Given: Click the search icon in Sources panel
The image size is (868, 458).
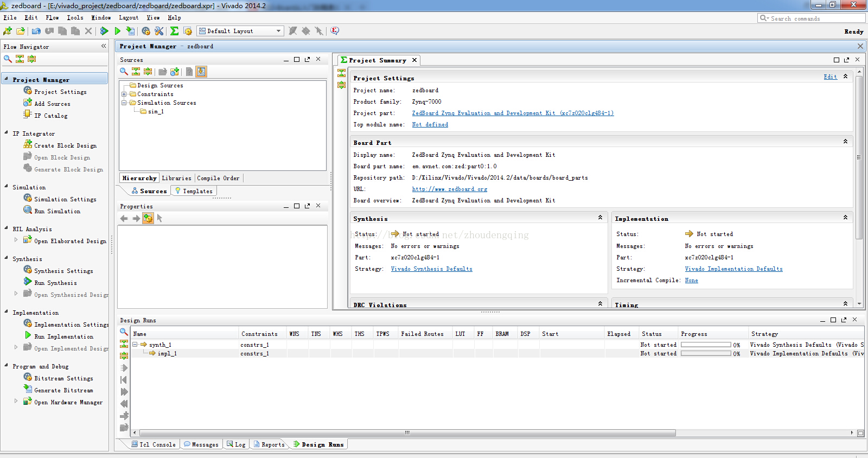Looking at the screenshot, I should pyautogui.click(x=124, y=71).
